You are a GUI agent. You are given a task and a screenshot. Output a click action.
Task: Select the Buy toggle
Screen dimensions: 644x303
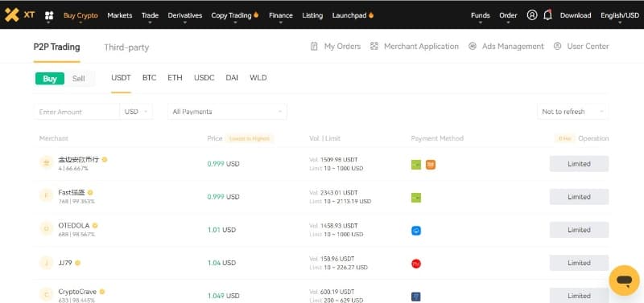(50, 78)
